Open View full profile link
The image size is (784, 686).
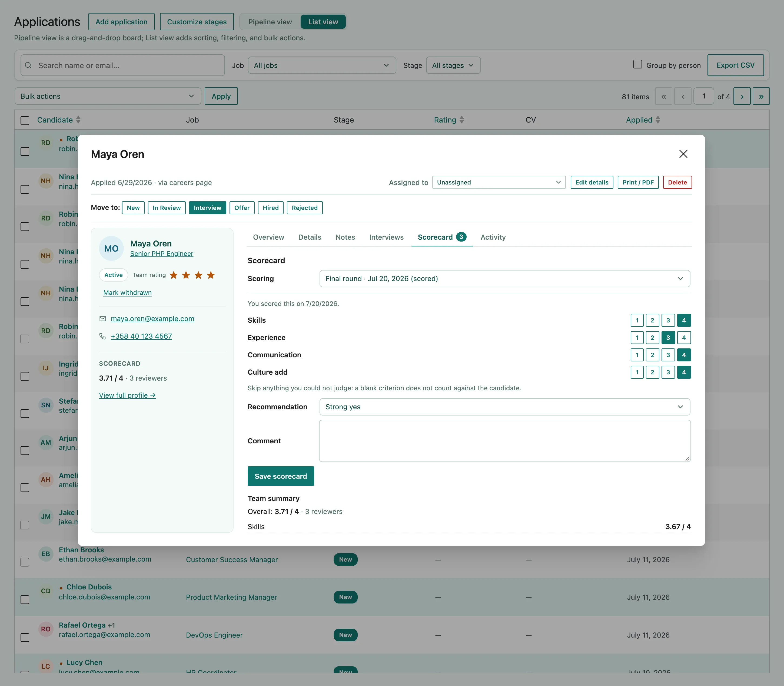point(127,395)
